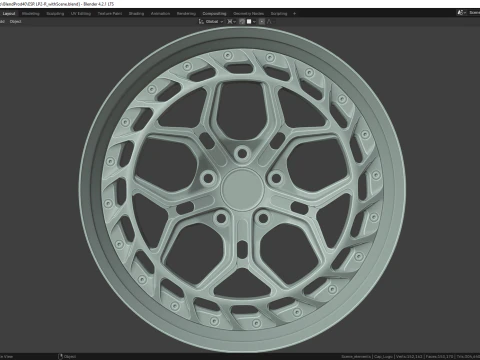Screen dimensions: 480x360
Task: Toggle snapping magnet icon
Action: [242, 22]
